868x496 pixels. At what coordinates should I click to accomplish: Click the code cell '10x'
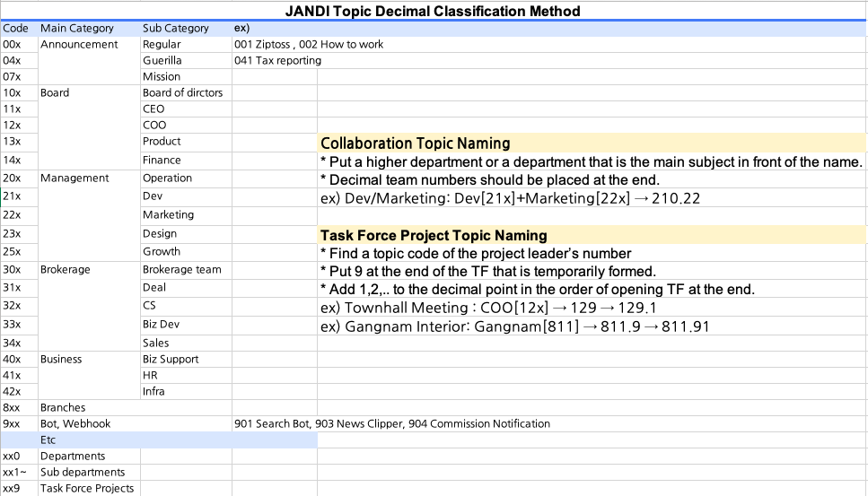[x=20, y=92]
